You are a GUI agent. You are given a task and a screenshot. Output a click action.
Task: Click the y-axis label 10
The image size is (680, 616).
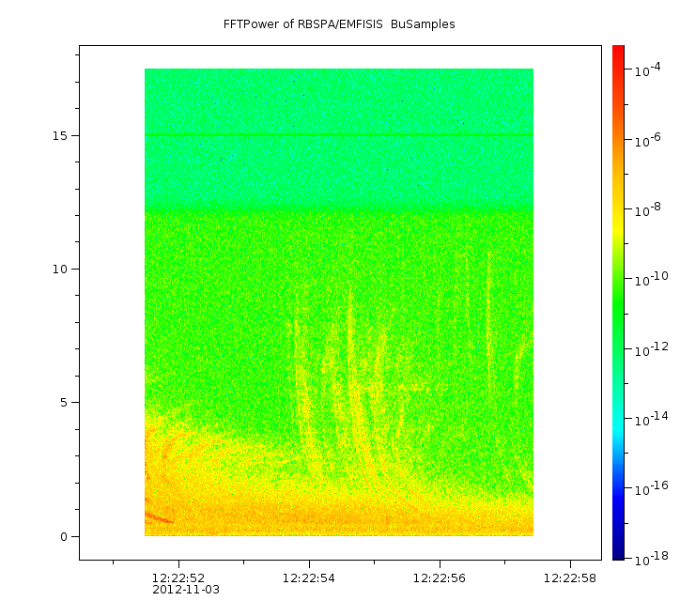point(60,269)
